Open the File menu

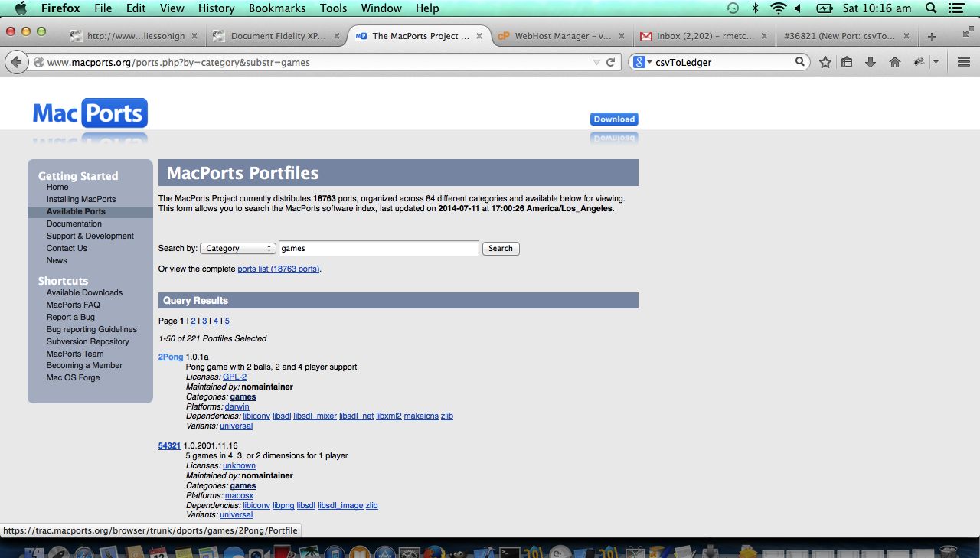pos(103,8)
